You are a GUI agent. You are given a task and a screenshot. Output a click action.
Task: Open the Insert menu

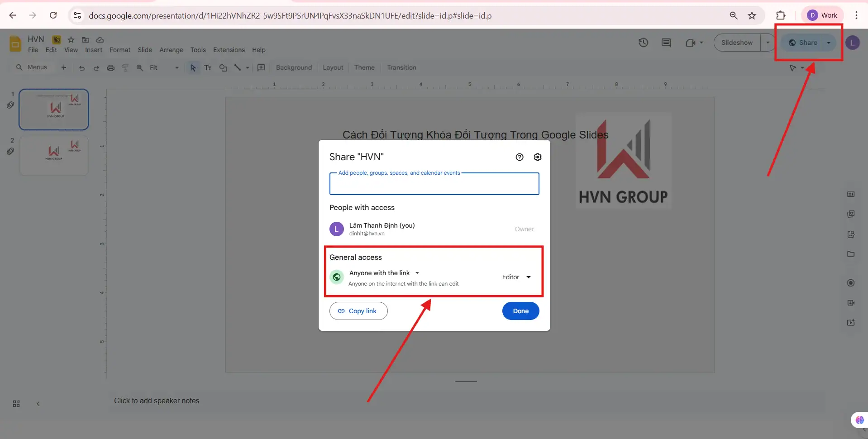tap(94, 50)
